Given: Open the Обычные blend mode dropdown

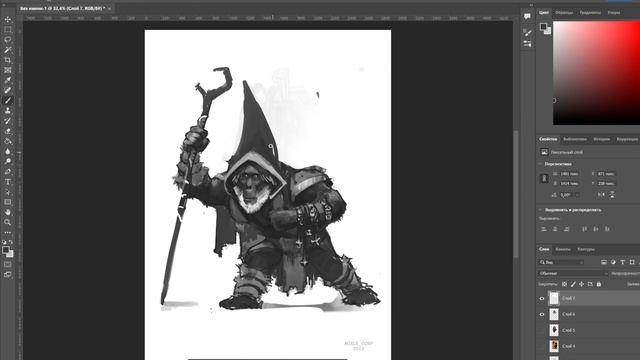Looking at the screenshot, I should [x=573, y=273].
